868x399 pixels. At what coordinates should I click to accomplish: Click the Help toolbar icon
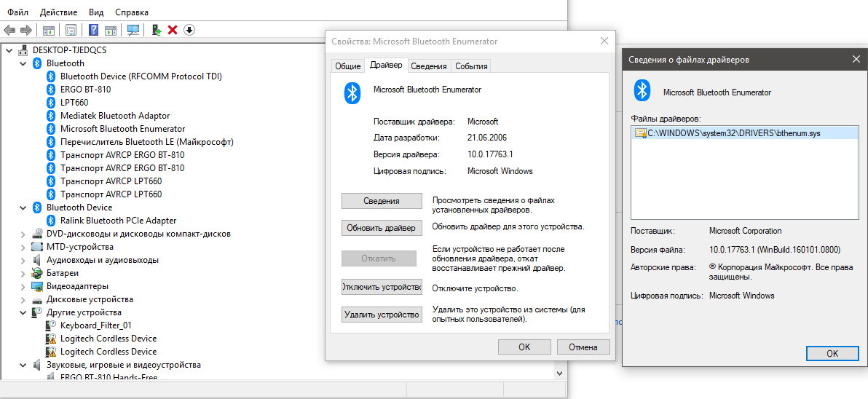[x=93, y=30]
